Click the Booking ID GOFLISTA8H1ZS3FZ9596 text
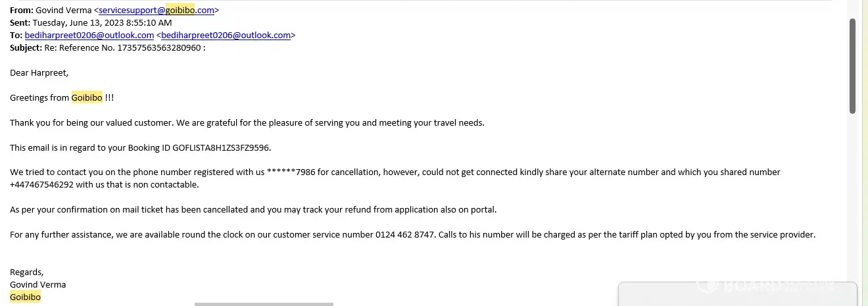 pyautogui.click(x=222, y=147)
